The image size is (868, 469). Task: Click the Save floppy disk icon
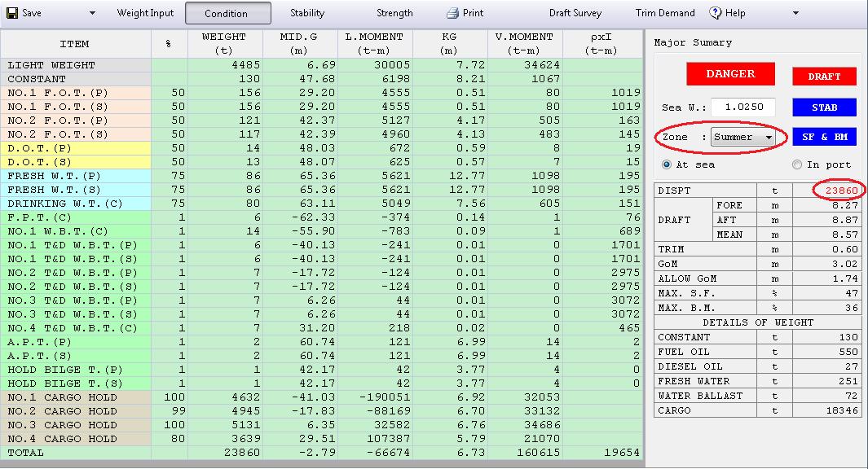[x=12, y=13]
